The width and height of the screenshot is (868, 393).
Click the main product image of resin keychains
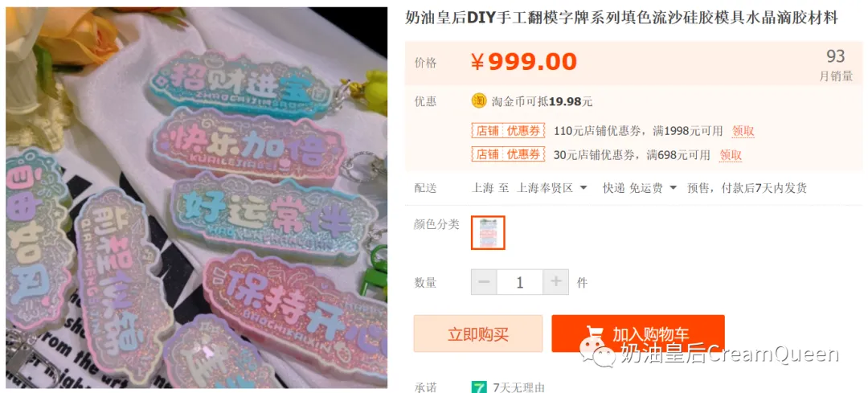tap(197, 198)
